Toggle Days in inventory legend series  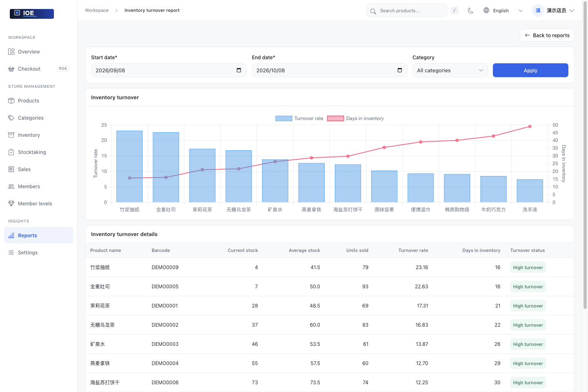[356, 118]
